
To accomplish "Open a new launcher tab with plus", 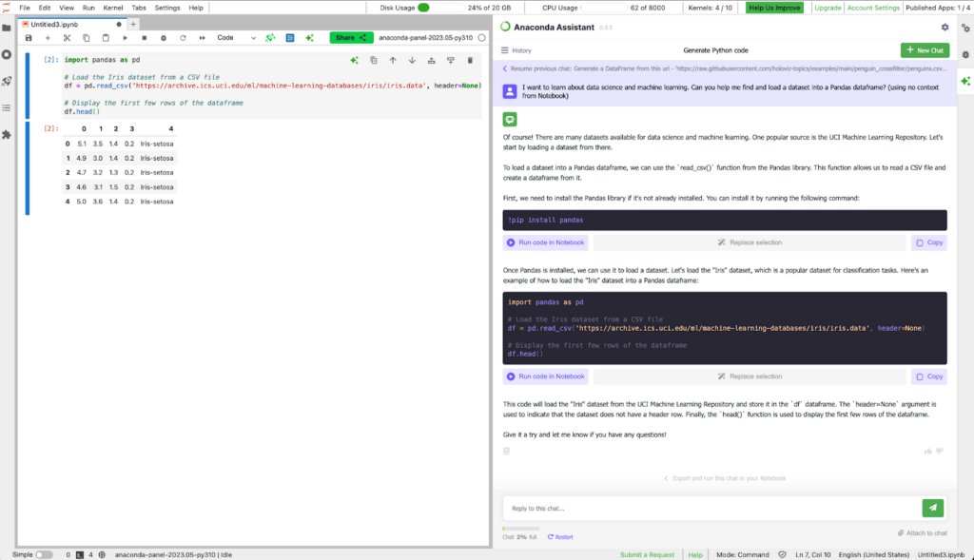I will (x=133, y=24).
